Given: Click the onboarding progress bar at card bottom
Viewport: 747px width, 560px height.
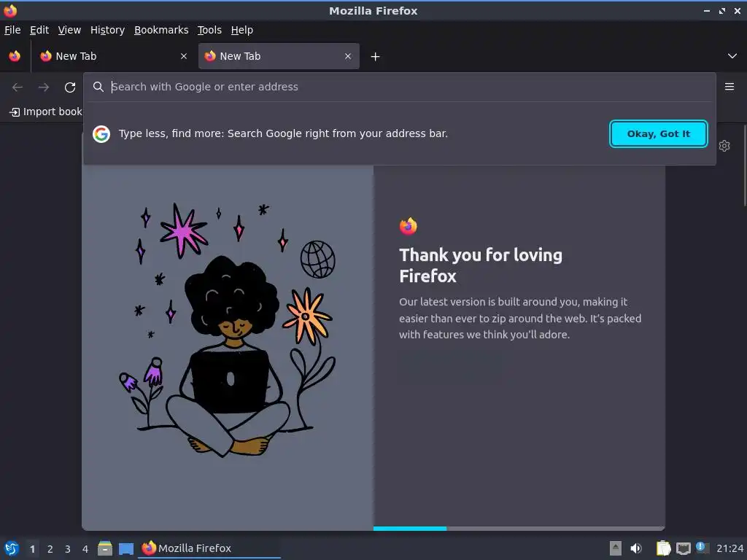Looking at the screenshot, I should [x=519, y=528].
